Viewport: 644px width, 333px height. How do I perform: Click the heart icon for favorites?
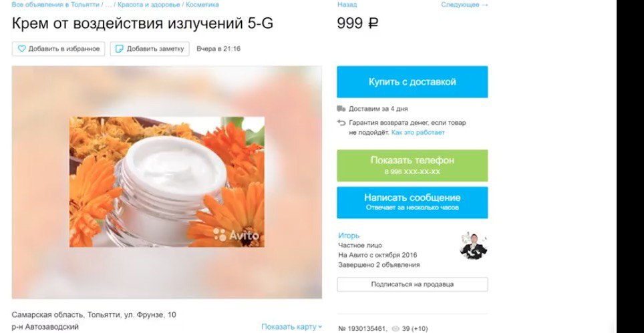[x=22, y=49]
